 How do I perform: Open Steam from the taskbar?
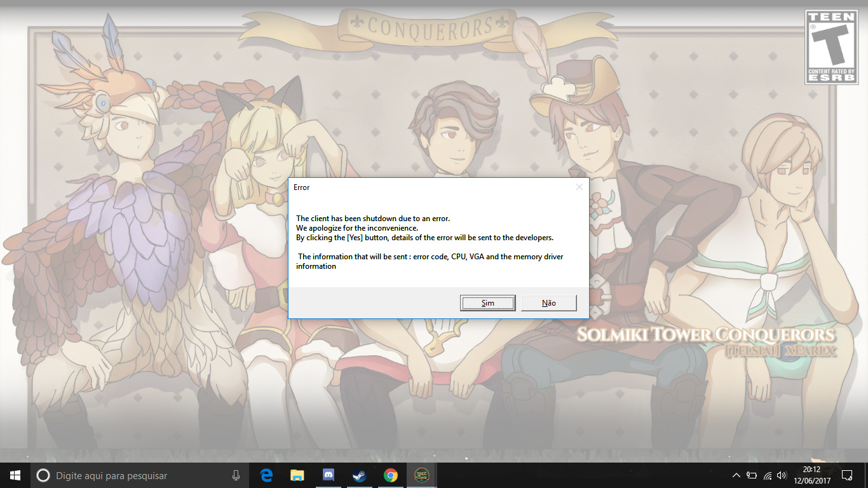click(360, 475)
